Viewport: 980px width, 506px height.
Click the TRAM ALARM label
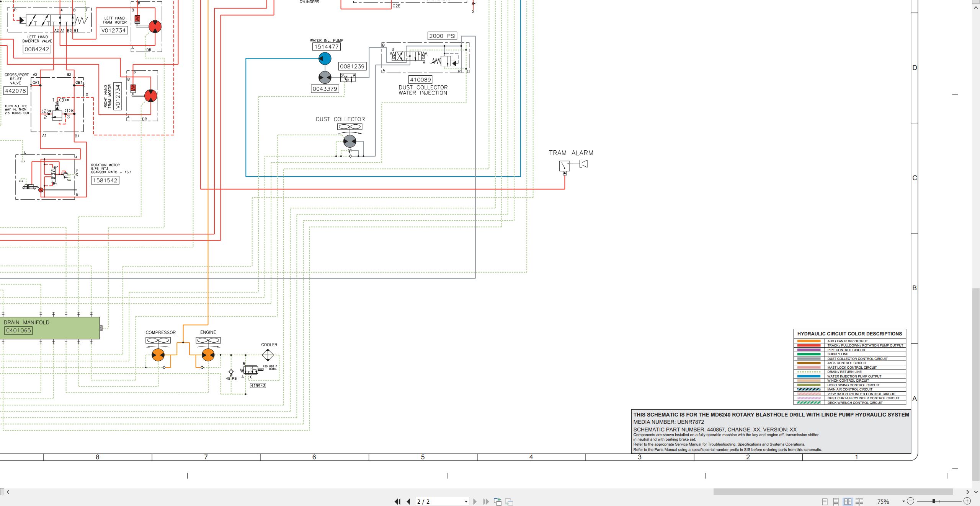(x=571, y=153)
